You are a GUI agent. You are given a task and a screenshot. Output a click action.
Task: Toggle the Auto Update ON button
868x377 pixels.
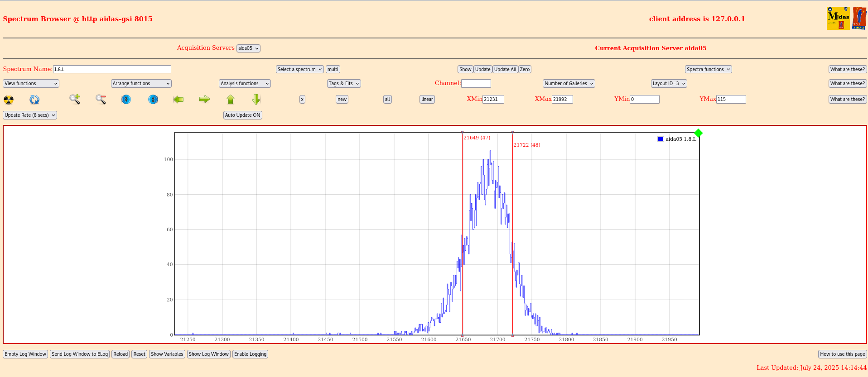point(243,115)
